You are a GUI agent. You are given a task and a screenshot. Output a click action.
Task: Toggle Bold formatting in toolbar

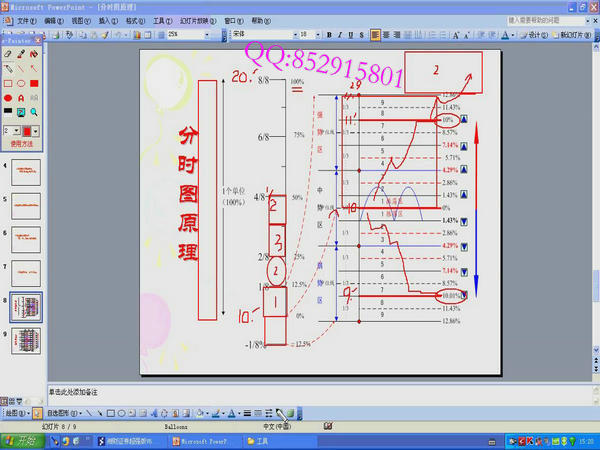(329, 34)
